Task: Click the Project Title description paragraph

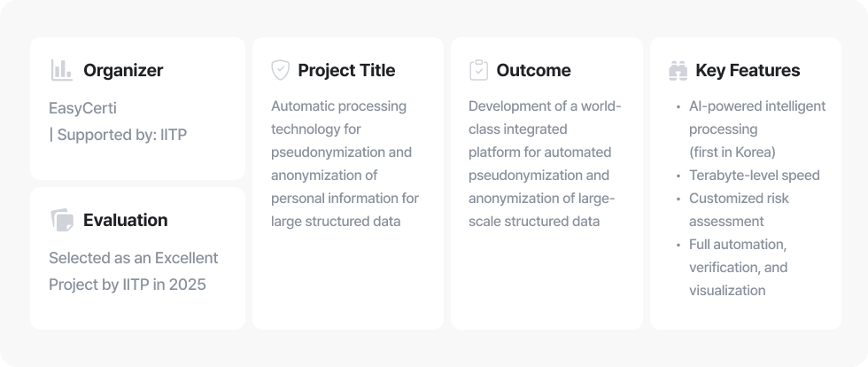Action: pyautogui.click(x=345, y=163)
